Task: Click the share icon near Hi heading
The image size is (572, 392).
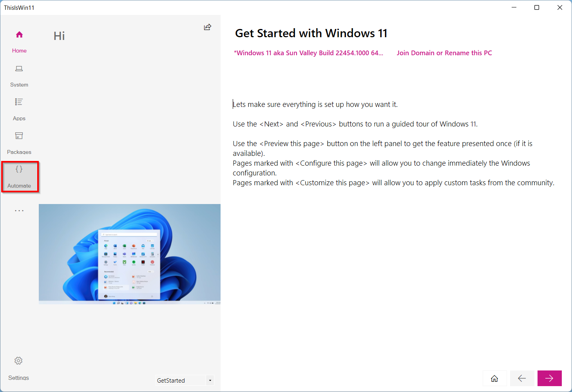Action: [208, 27]
